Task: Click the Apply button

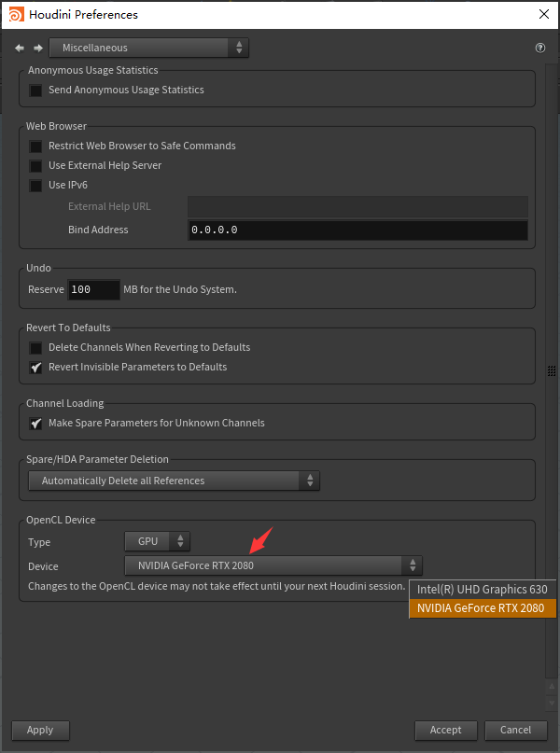Action: (40, 730)
